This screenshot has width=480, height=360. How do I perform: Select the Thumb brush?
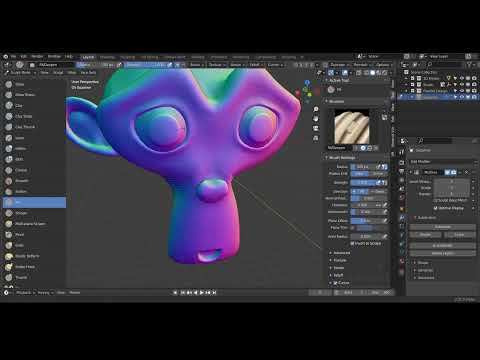[34, 277]
